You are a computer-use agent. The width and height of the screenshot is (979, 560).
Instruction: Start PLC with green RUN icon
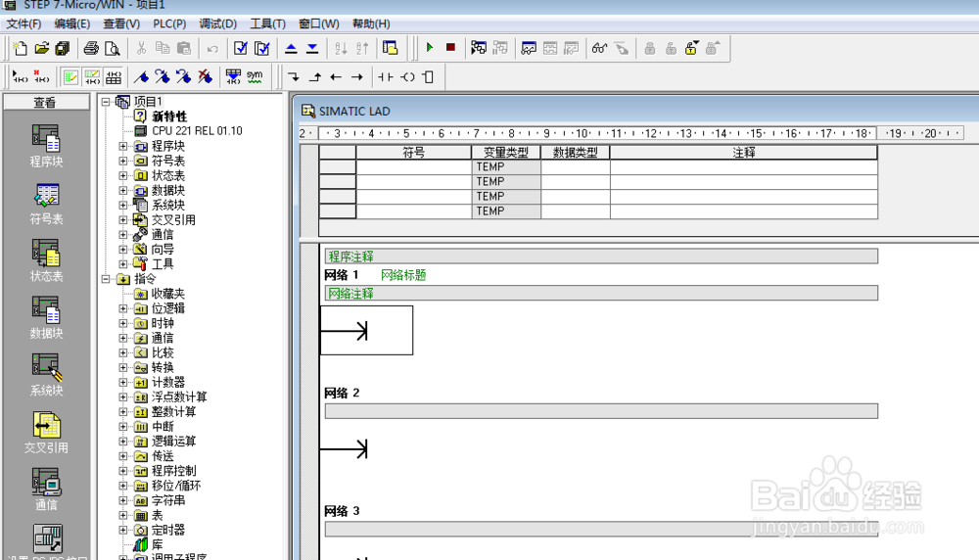pos(430,47)
